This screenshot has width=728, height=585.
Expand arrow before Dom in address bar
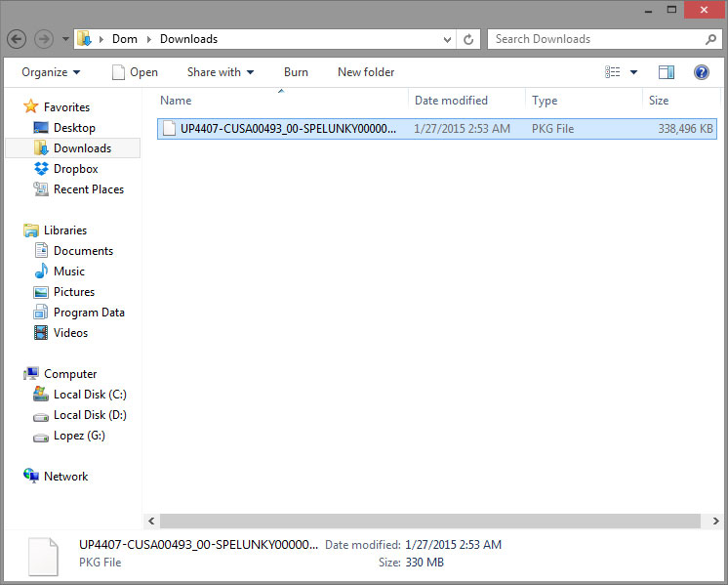click(x=101, y=39)
